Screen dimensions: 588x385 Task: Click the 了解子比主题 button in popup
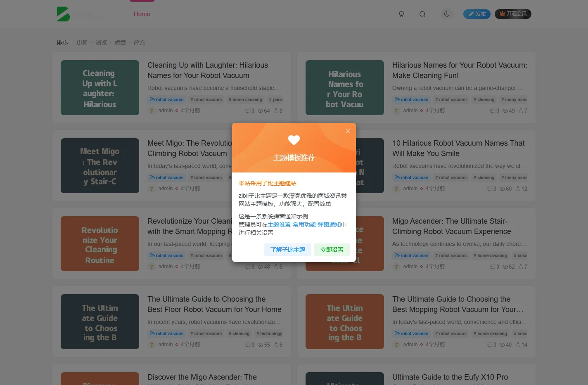pyautogui.click(x=288, y=250)
